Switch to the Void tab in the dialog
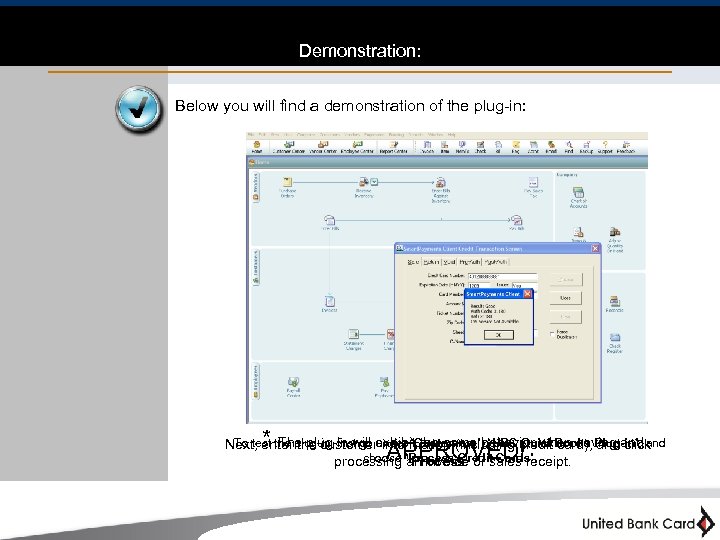Viewport: 720px width, 540px height. coord(449,262)
